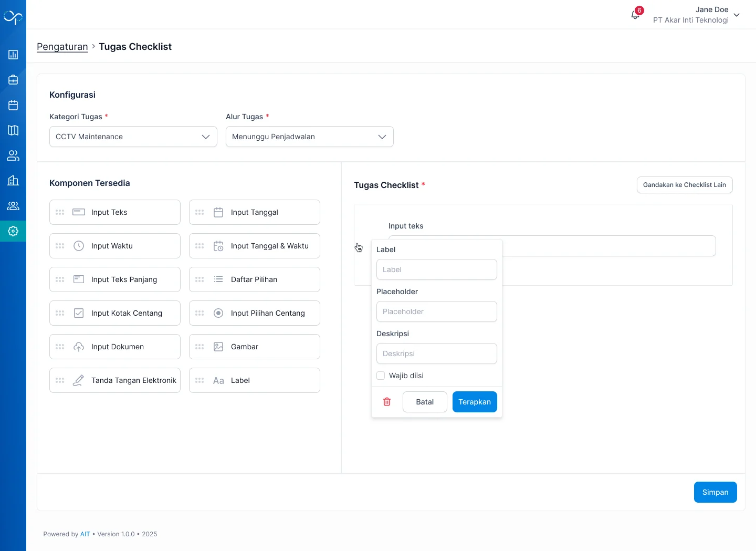Go to the Pengaturan breadcrumb link
Image resolution: width=756 pixels, height=551 pixels.
coord(62,47)
